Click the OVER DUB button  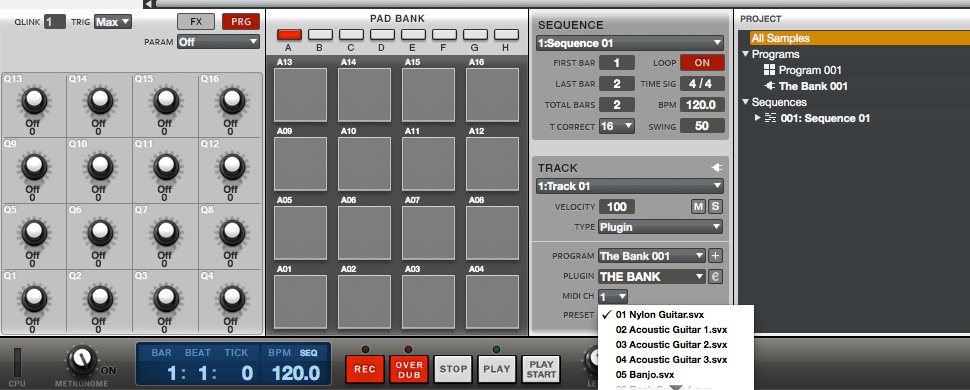[409, 369]
